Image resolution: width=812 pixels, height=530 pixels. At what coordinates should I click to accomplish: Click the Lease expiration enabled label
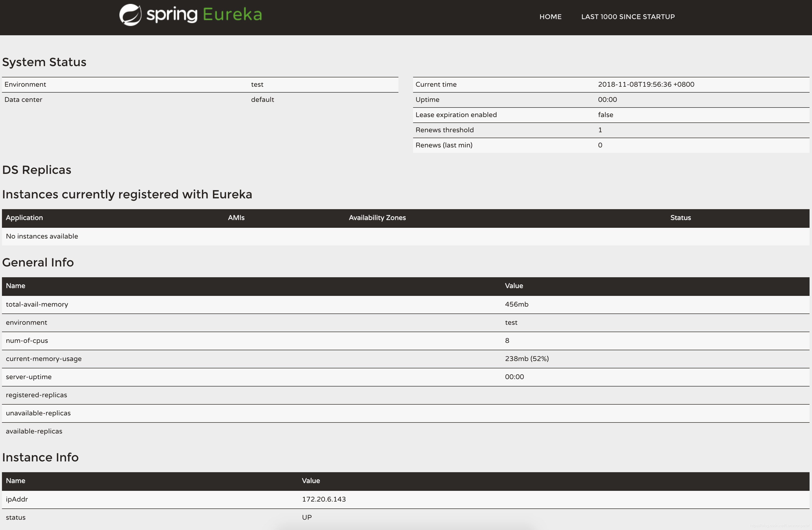click(x=456, y=115)
